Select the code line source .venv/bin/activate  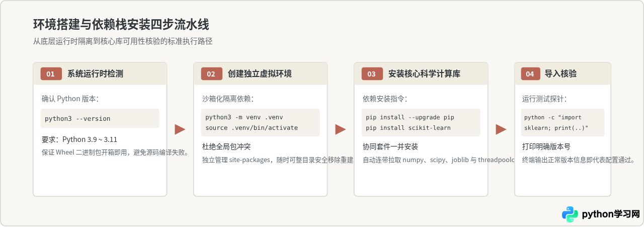(252, 128)
